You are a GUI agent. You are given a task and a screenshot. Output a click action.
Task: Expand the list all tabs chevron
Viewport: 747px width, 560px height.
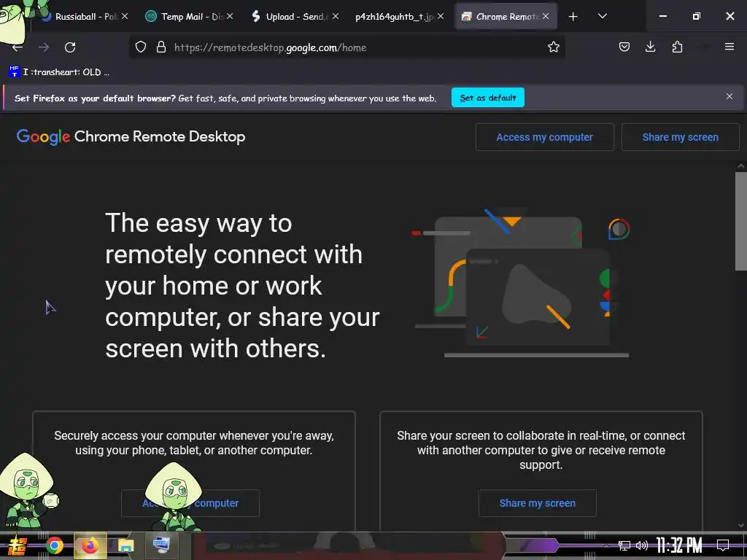click(602, 16)
